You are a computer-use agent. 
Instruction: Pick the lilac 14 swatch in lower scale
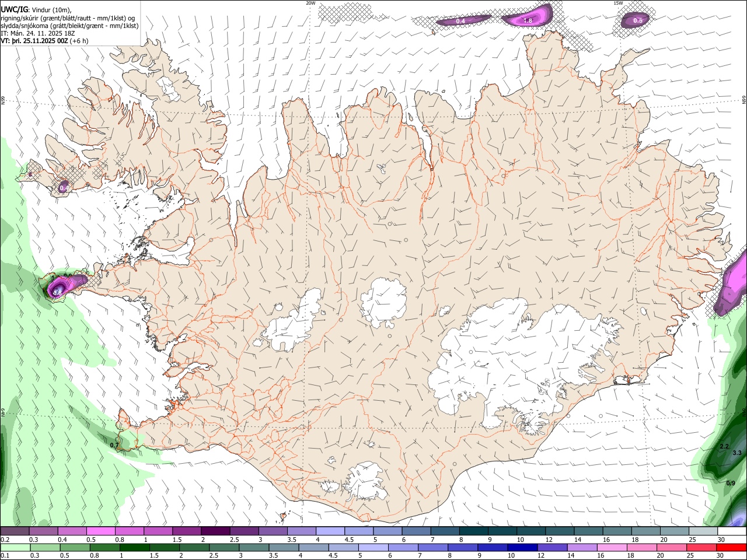pos(582,548)
